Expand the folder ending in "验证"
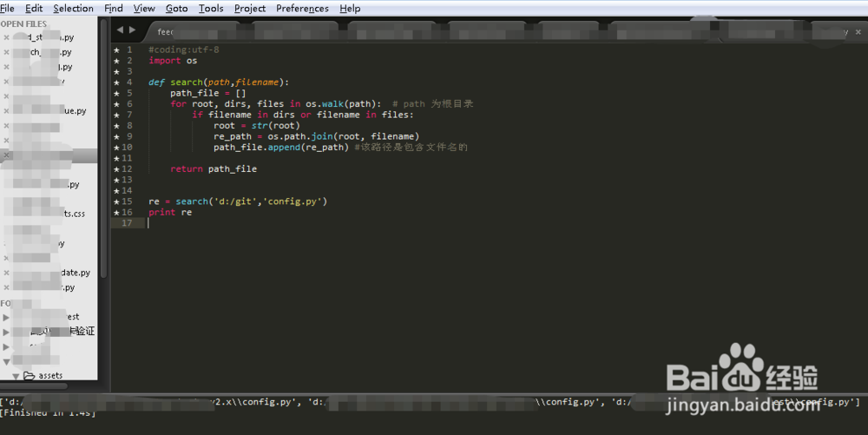The image size is (868, 435). point(6,332)
